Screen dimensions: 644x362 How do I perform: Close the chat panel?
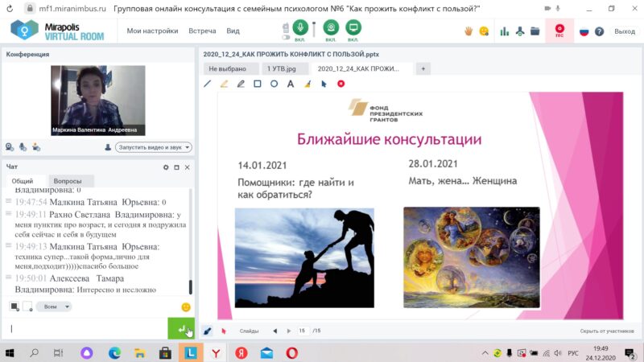point(188,167)
